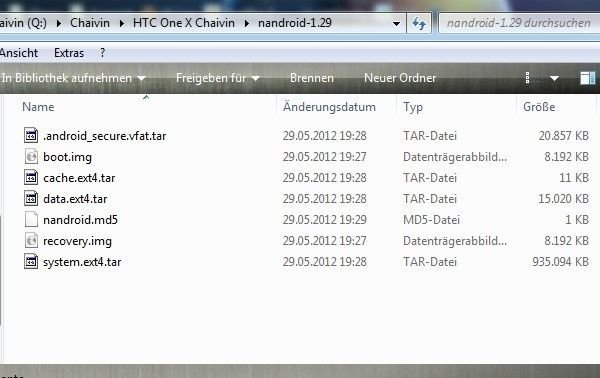This screenshot has width=600, height=378.
Task: Toggle the preview pane icon
Action: pos(587,78)
